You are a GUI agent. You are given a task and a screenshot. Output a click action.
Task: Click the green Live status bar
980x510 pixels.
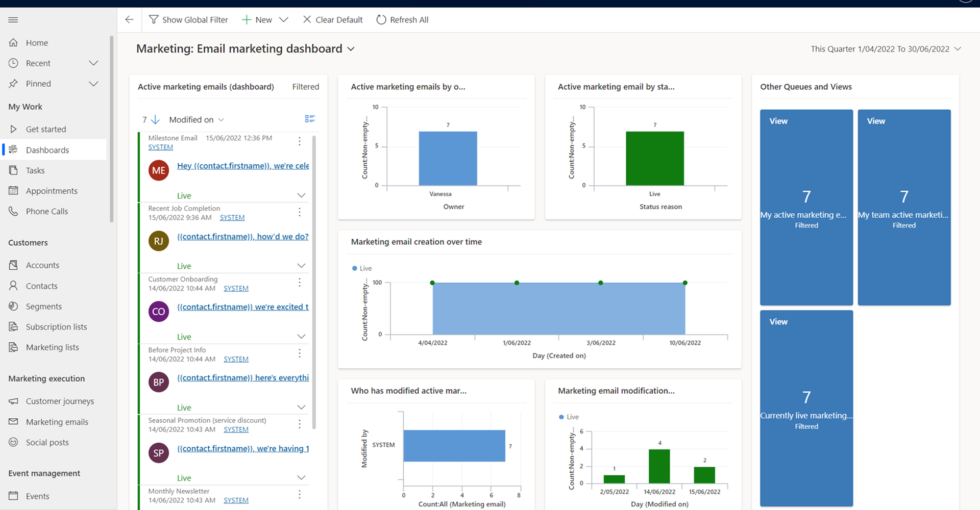pyautogui.click(x=654, y=158)
